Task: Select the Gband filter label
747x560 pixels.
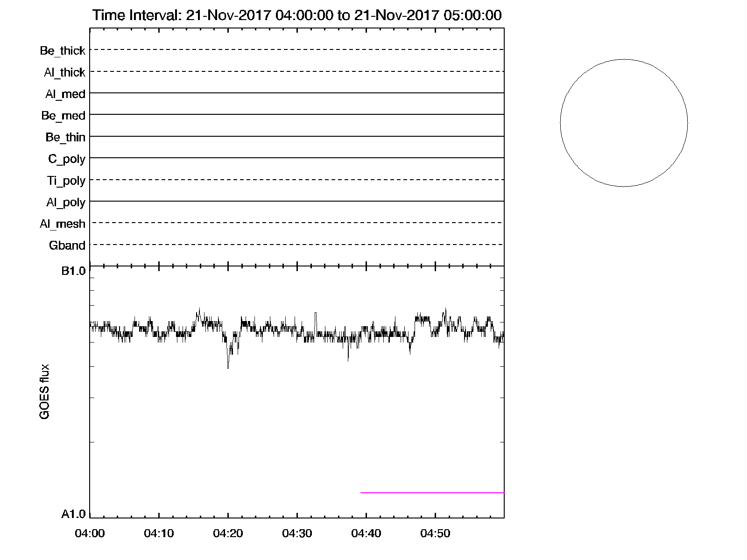Action: (x=67, y=245)
